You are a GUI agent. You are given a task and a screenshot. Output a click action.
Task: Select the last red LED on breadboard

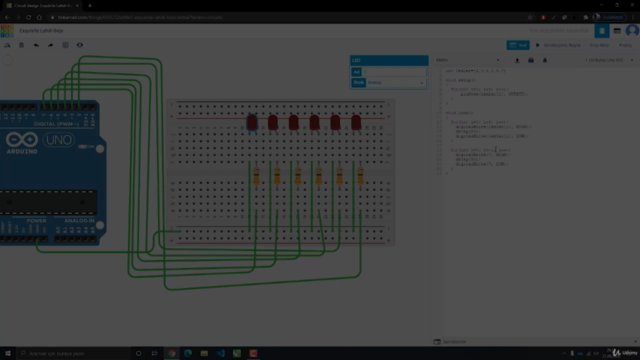(x=356, y=123)
